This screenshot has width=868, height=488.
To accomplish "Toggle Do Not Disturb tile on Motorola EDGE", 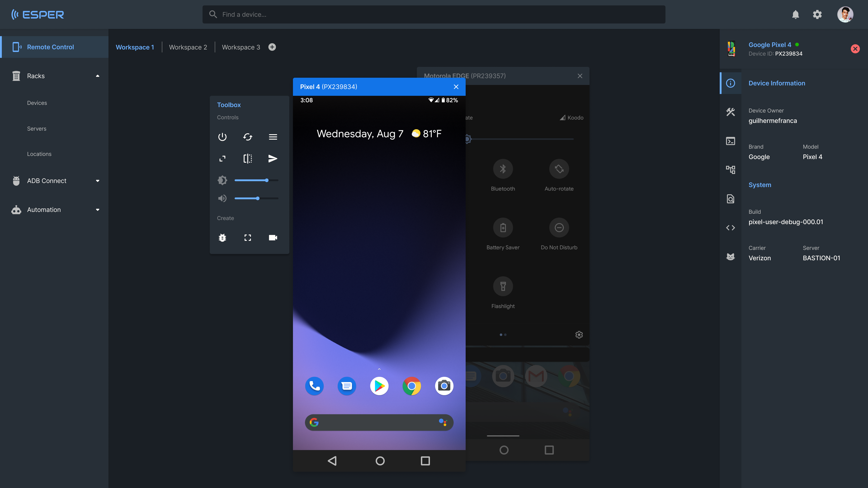I will coord(559,228).
